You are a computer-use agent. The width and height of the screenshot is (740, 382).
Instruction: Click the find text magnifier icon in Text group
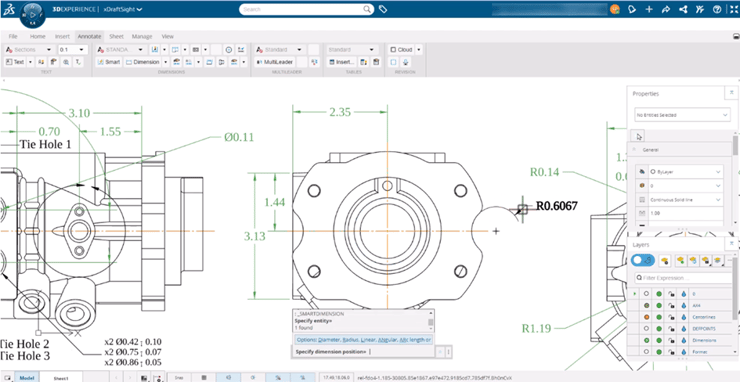tap(66, 62)
